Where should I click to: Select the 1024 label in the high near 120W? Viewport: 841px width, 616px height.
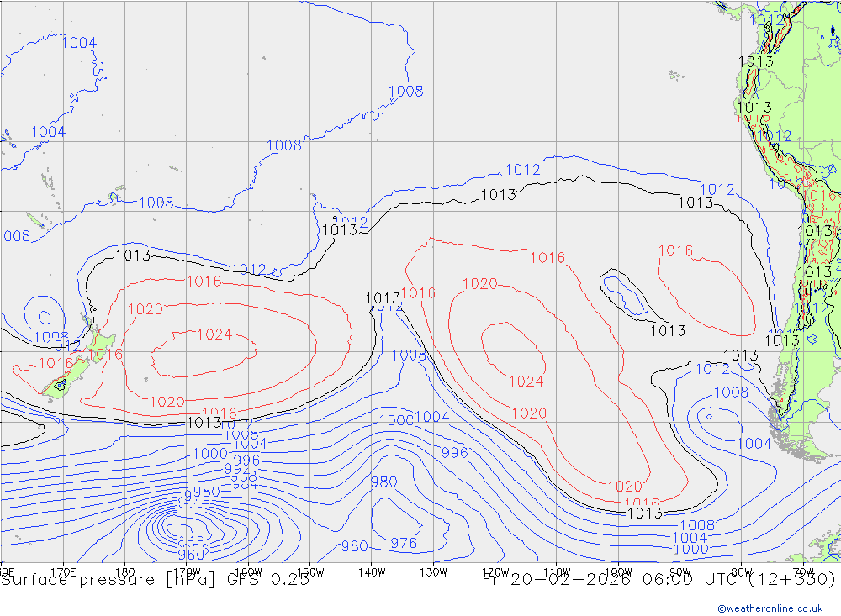[x=526, y=382]
